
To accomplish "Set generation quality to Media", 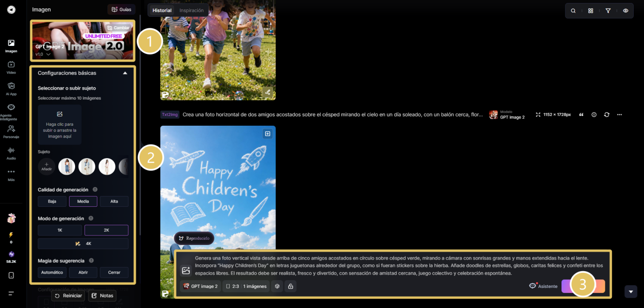I will [x=83, y=201].
